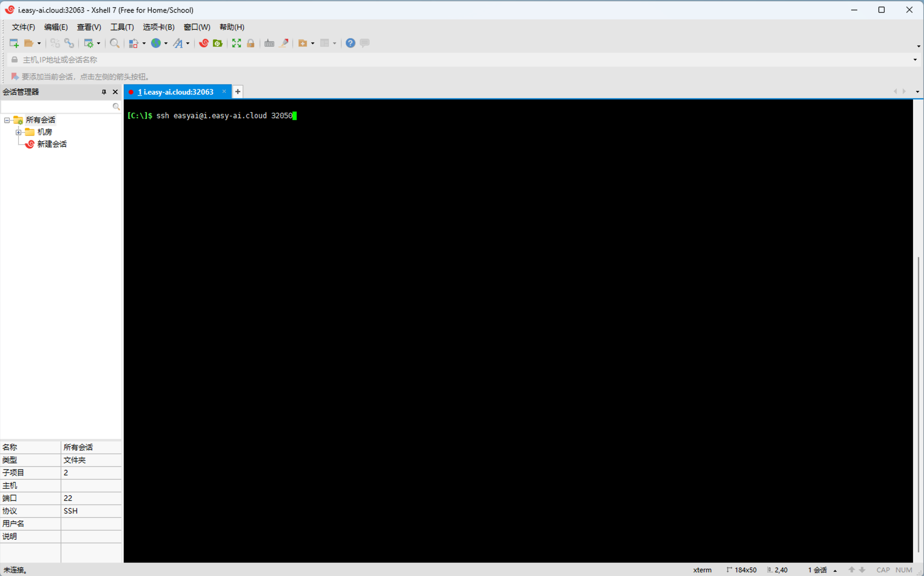Image resolution: width=924 pixels, height=576 pixels.
Task: Click the keyboard Key mapping toolbar icon
Action: [269, 43]
